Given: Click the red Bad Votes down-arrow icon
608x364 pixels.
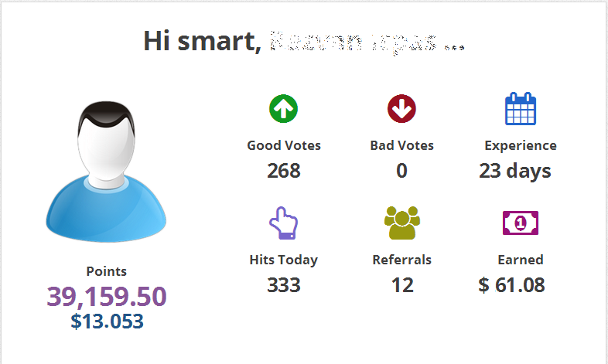Looking at the screenshot, I should tap(401, 109).
